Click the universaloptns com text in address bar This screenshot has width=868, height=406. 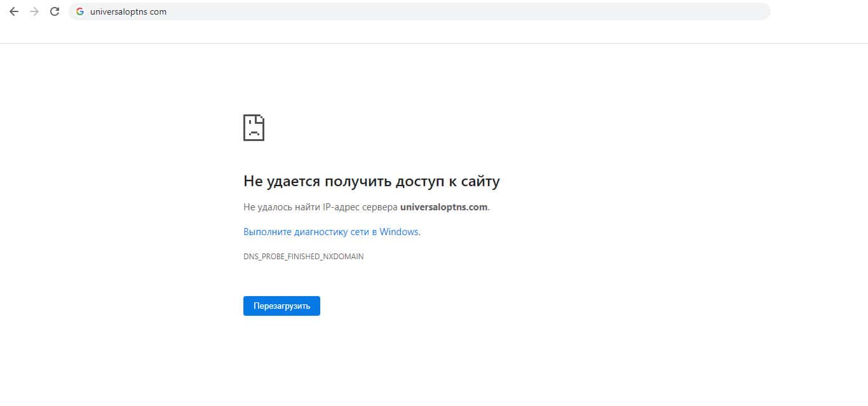pos(128,11)
